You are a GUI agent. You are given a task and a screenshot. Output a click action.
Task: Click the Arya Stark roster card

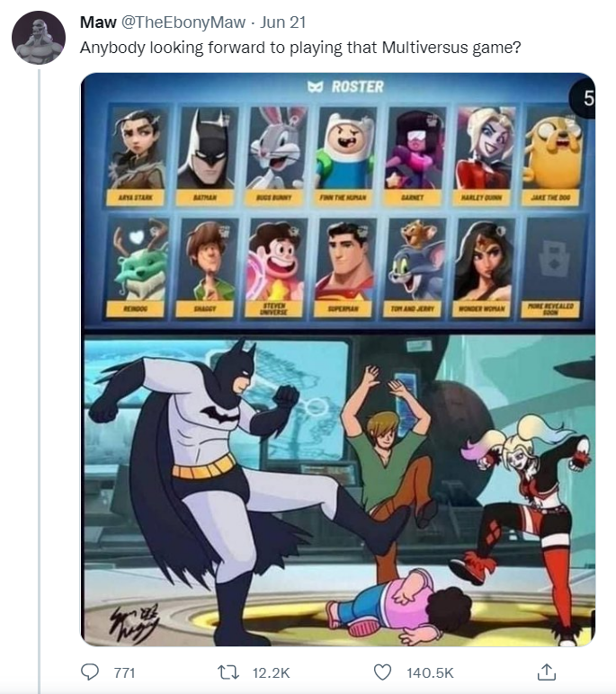(136, 155)
